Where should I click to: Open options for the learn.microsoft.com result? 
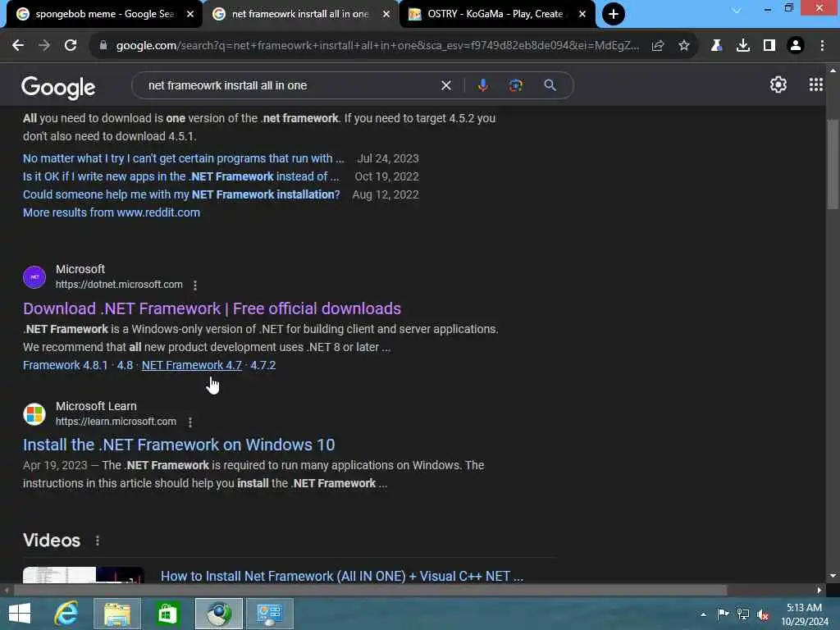(x=189, y=422)
